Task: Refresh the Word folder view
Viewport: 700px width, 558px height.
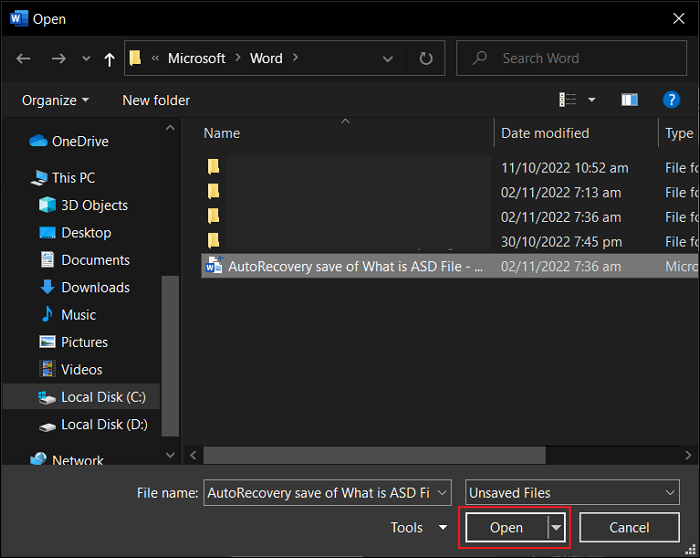Action: (x=426, y=58)
